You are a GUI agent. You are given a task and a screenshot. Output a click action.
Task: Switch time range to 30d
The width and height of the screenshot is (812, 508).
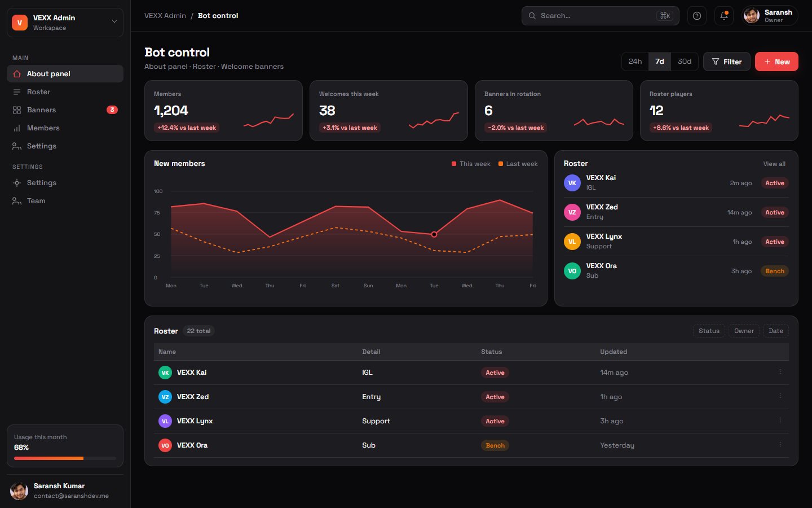point(685,62)
